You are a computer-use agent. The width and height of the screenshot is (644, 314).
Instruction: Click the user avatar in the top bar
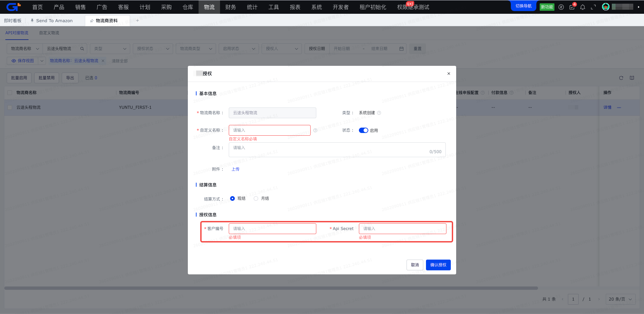[606, 7]
